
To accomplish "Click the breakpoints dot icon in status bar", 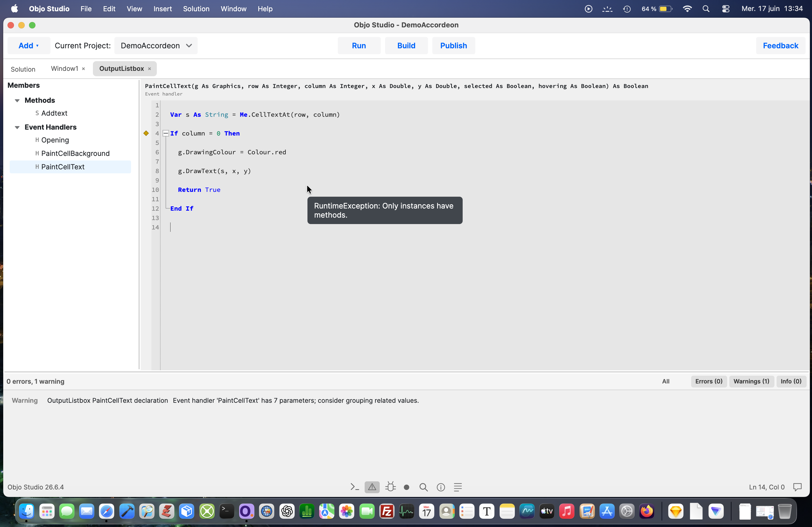I will [406, 488].
